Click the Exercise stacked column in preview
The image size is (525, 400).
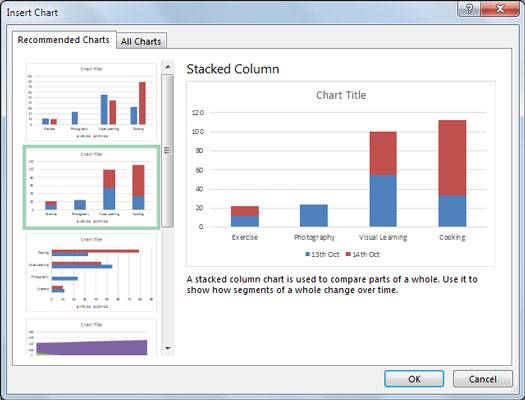click(x=245, y=217)
